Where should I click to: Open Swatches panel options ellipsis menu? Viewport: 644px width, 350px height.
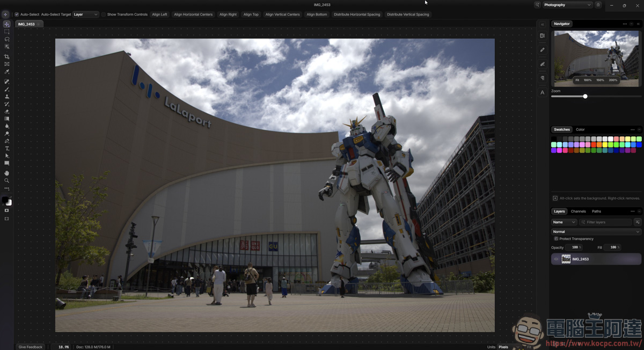click(x=633, y=129)
